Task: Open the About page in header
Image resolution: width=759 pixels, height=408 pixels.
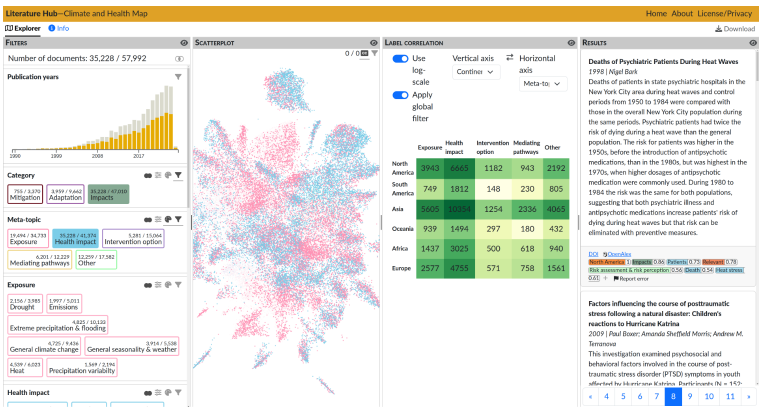Action: [x=682, y=14]
